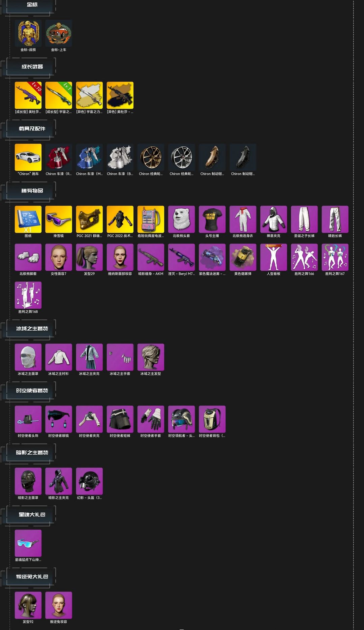Click the 稀有物品 category header
Screen dimensions: 364x630
tap(32, 191)
